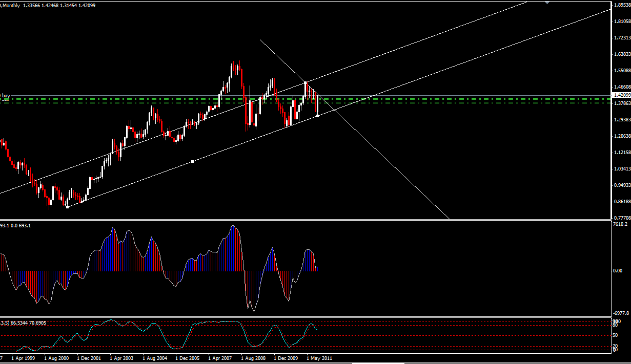This screenshot has height=364, width=631.
Task: Click the anchor handle at the 2011 peak
Action: (x=306, y=82)
